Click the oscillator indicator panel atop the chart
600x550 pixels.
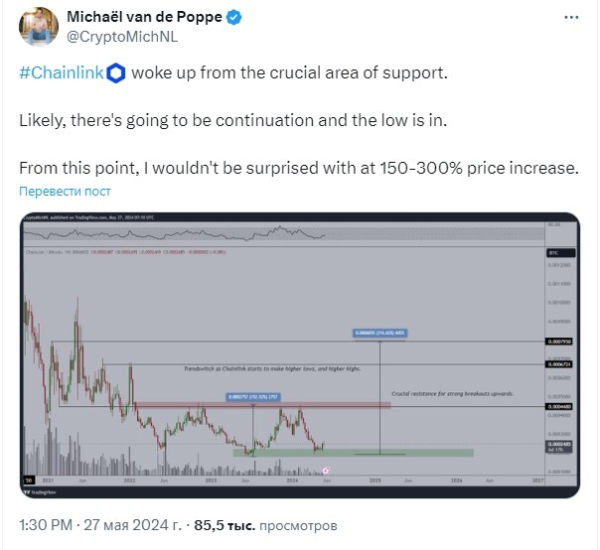pyautogui.click(x=280, y=235)
